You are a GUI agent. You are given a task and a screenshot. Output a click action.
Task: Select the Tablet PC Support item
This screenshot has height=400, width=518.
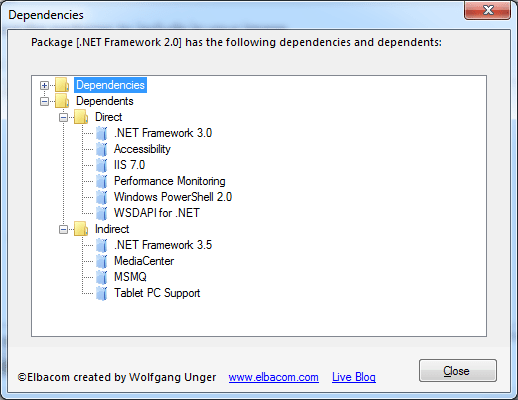tap(157, 293)
